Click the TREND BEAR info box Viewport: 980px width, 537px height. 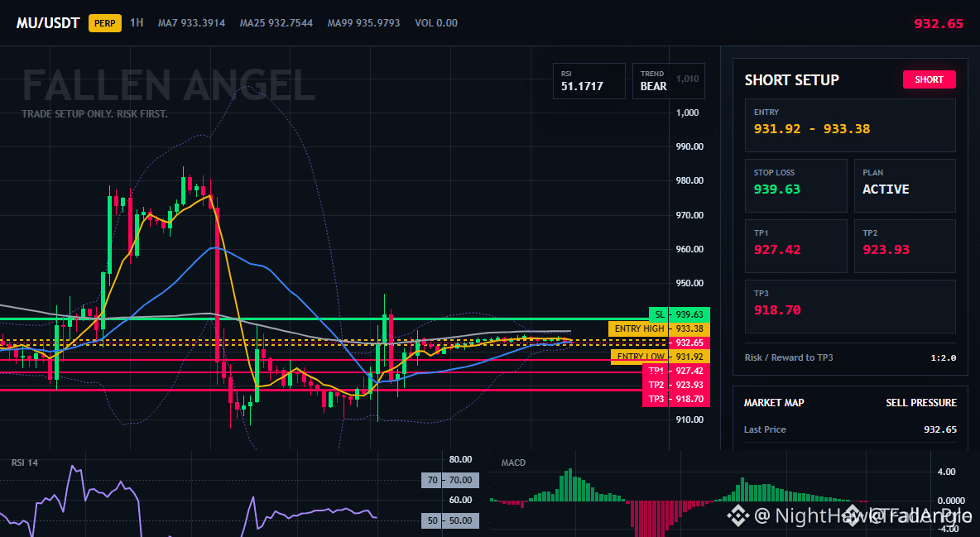[x=668, y=80]
